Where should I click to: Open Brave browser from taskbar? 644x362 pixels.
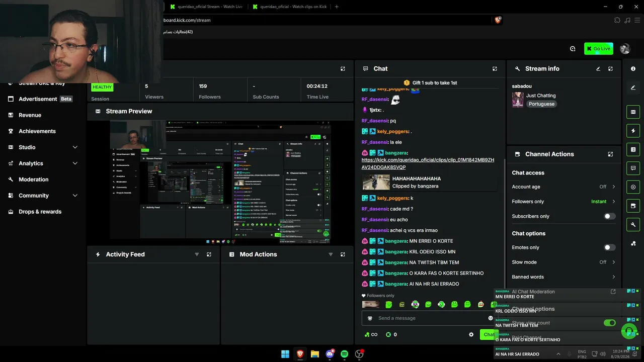(x=300, y=354)
